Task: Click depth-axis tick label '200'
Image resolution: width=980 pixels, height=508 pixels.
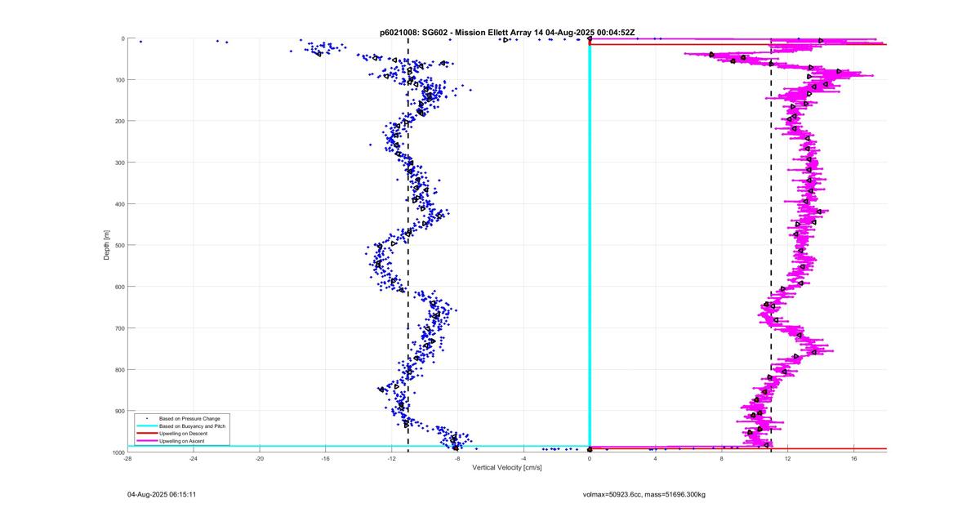Action: (118, 121)
